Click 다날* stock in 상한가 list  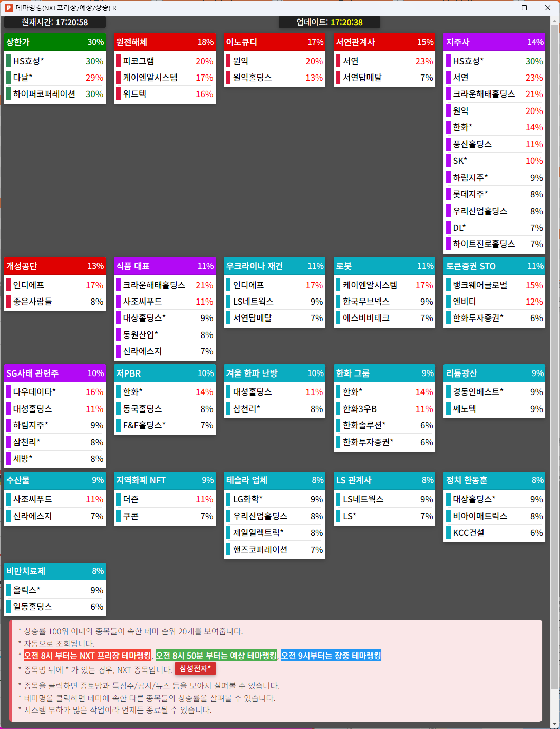(x=55, y=78)
